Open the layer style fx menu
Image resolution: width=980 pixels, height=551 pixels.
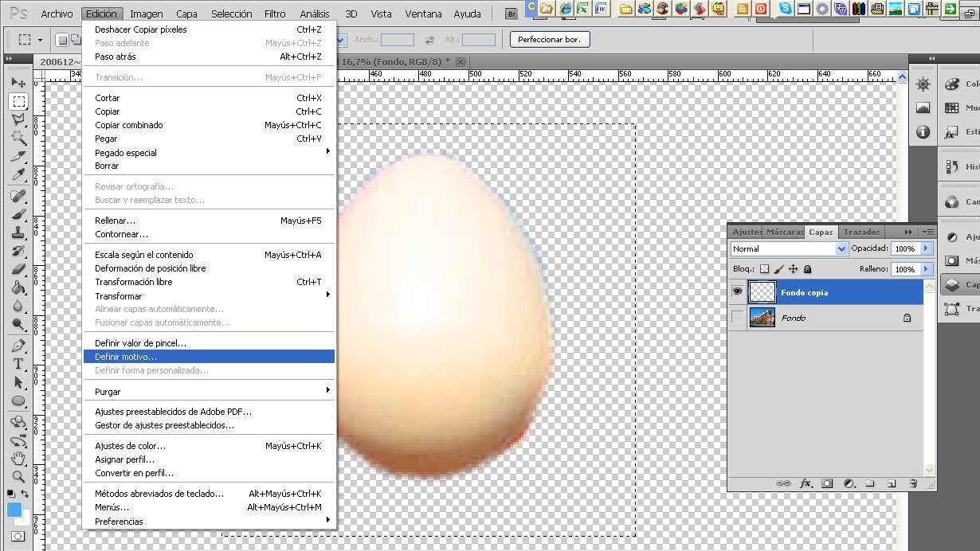[806, 483]
